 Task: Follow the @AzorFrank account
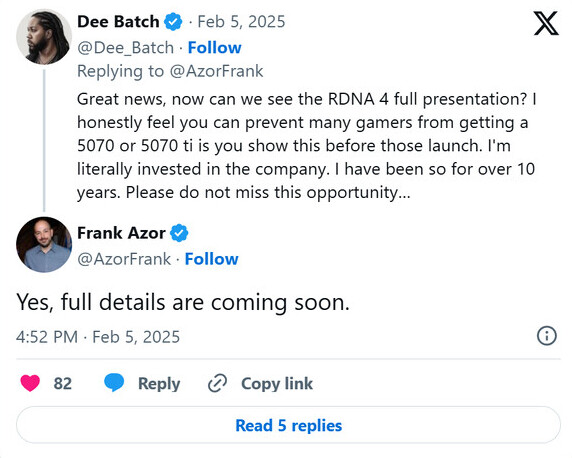[212, 259]
